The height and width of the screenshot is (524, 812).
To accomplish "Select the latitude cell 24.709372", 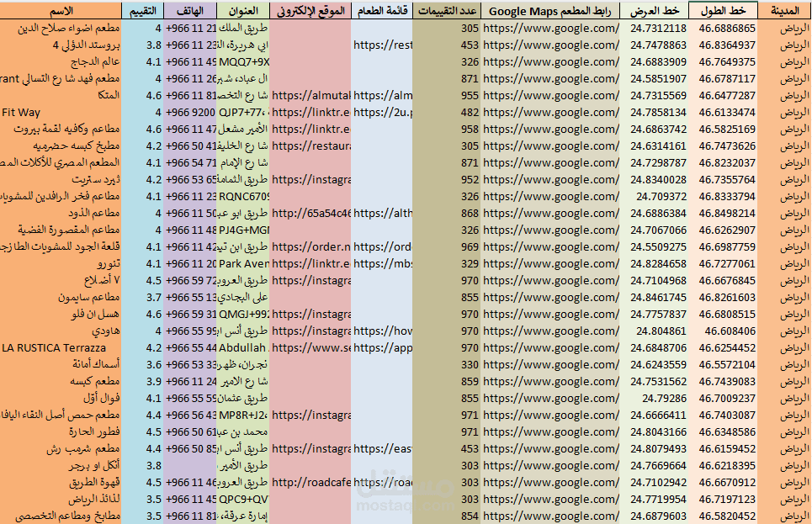I will coord(655,197).
